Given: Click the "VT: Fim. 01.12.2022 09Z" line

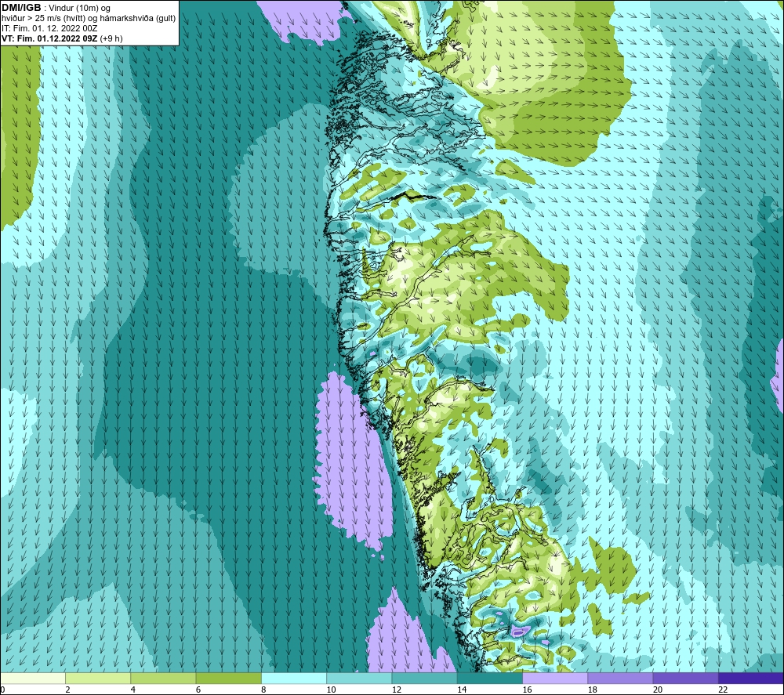Looking at the screenshot, I should click(x=49, y=38).
